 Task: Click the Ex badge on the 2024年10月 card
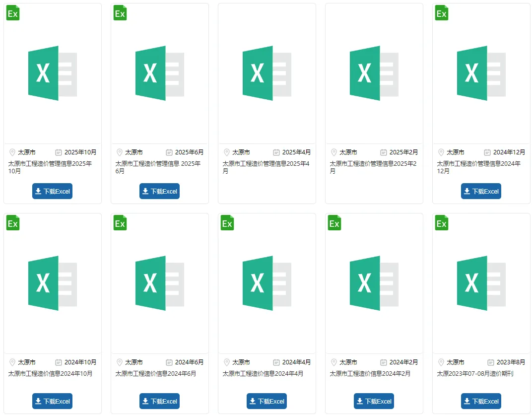pos(13,223)
